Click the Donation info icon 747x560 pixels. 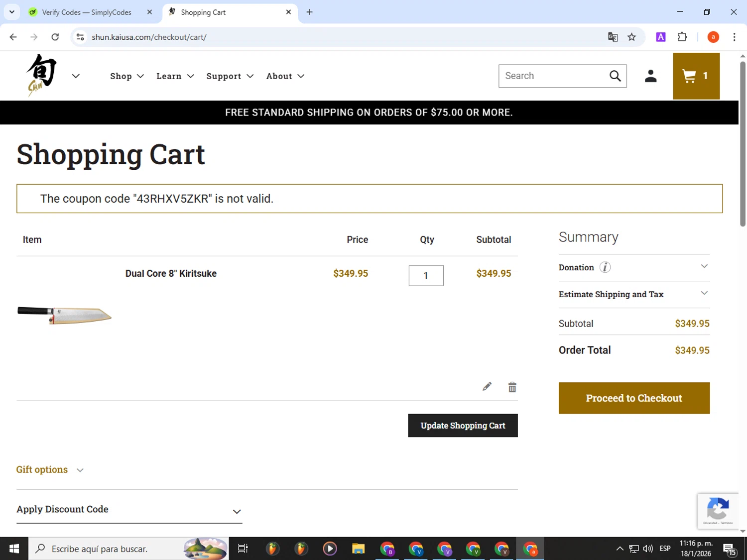(x=605, y=267)
